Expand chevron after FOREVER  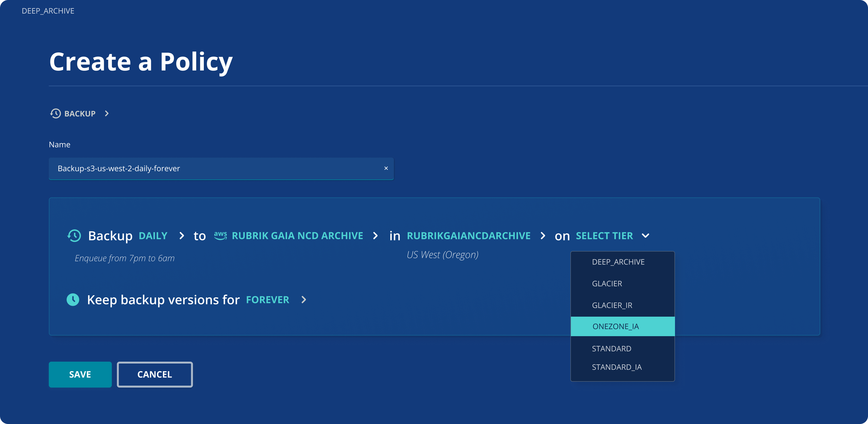coord(304,300)
